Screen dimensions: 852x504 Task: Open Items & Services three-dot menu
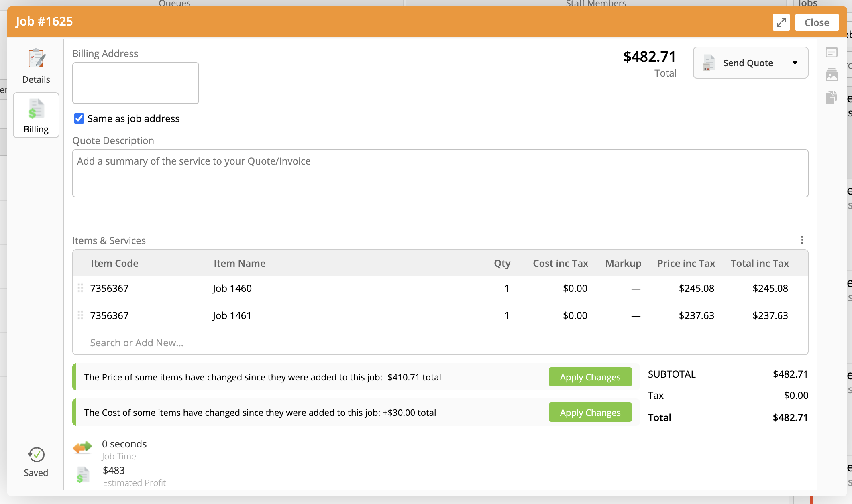[802, 240]
